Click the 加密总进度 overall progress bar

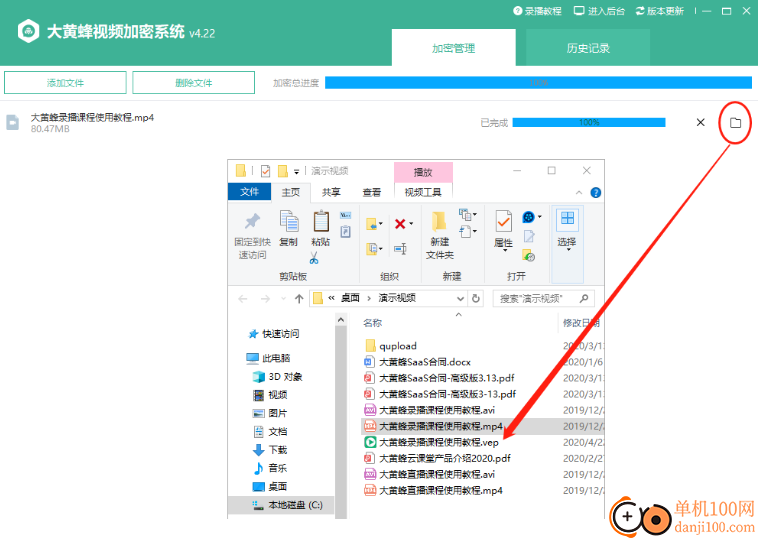pyautogui.click(x=538, y=83)
